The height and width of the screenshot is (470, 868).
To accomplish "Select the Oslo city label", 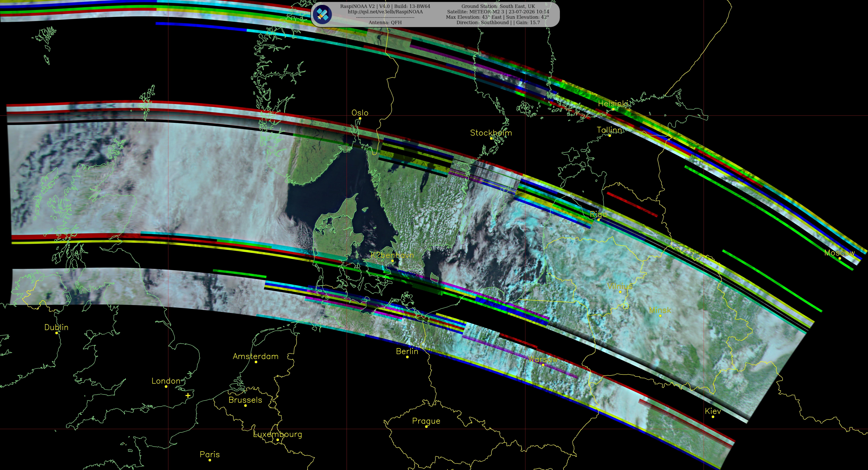I will click(360, 113).
